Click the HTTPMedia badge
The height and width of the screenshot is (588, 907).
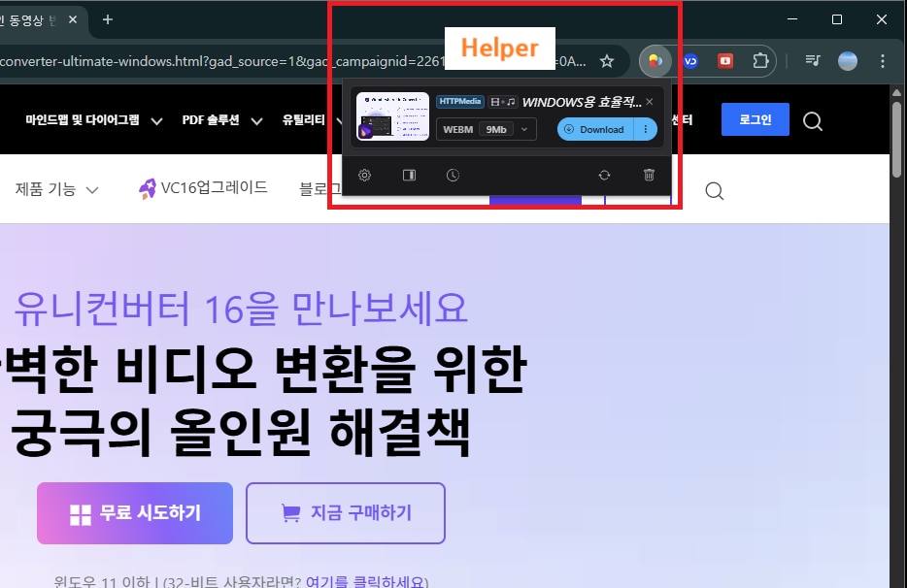460,101
